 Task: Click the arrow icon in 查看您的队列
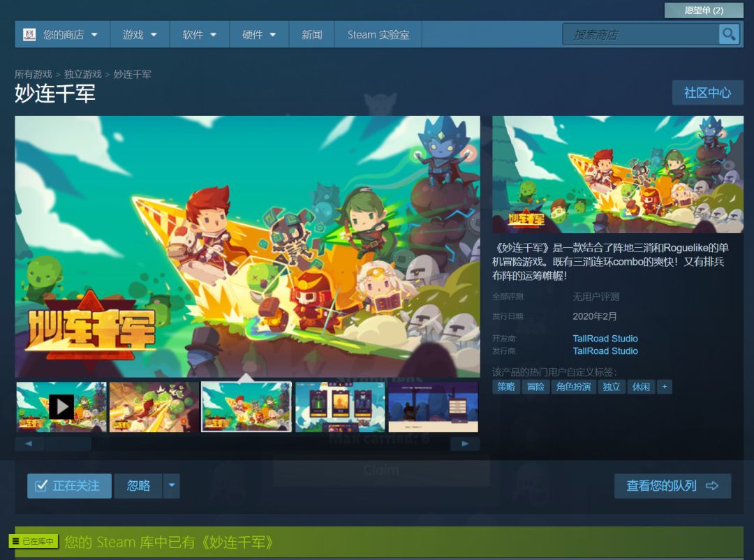tap(712, 486)
